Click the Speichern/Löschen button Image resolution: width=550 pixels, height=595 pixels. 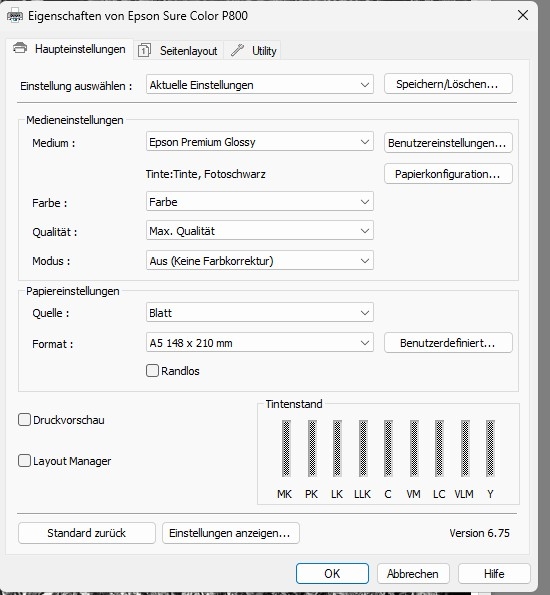pyautogui.click(x=448, y=84)
